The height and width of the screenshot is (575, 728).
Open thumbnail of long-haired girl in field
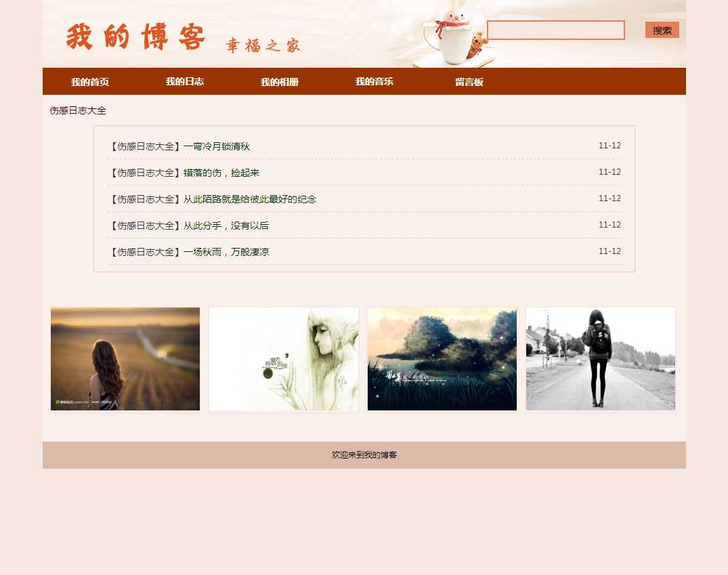125,359
